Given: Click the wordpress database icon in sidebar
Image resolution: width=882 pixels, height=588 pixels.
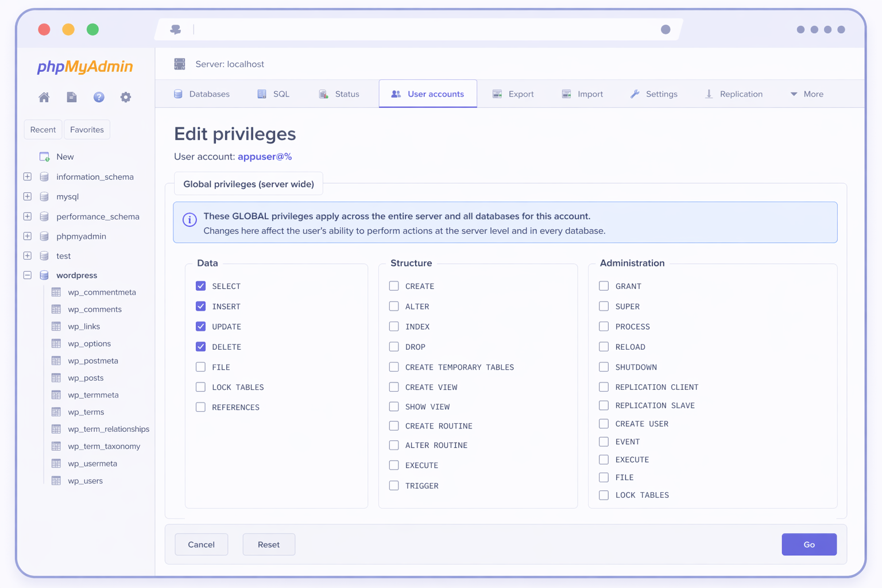Looking at the screenshot, I should (44, 275).
